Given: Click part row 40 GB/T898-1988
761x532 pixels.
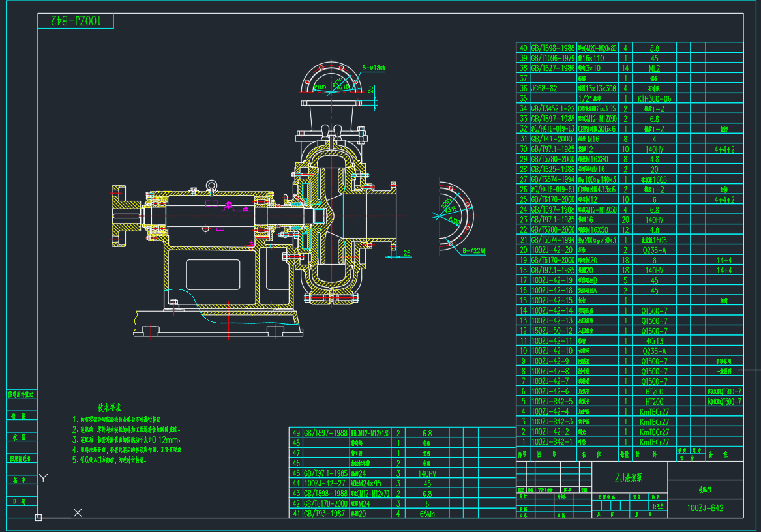Looking at the screenshot, I should (552, 48).
